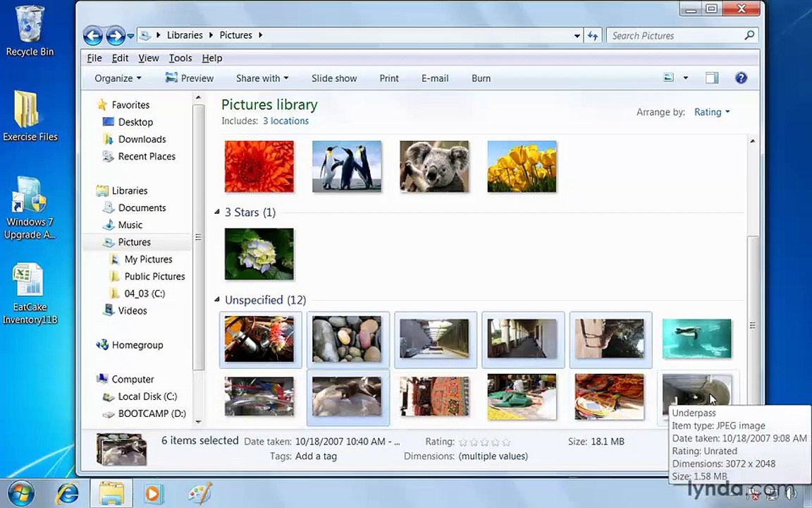The image size is (812, 508).
Task: Select the yellow tulips thumbnail
Action: coord(522,167)
